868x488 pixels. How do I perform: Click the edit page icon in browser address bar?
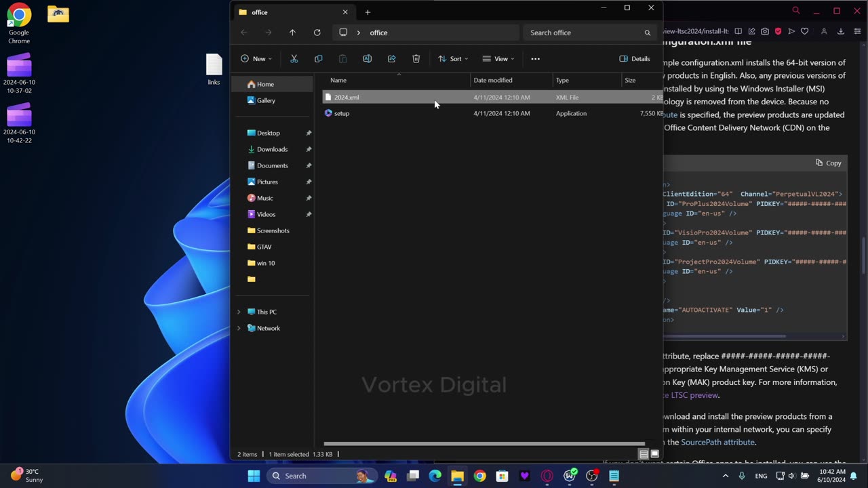751,31
